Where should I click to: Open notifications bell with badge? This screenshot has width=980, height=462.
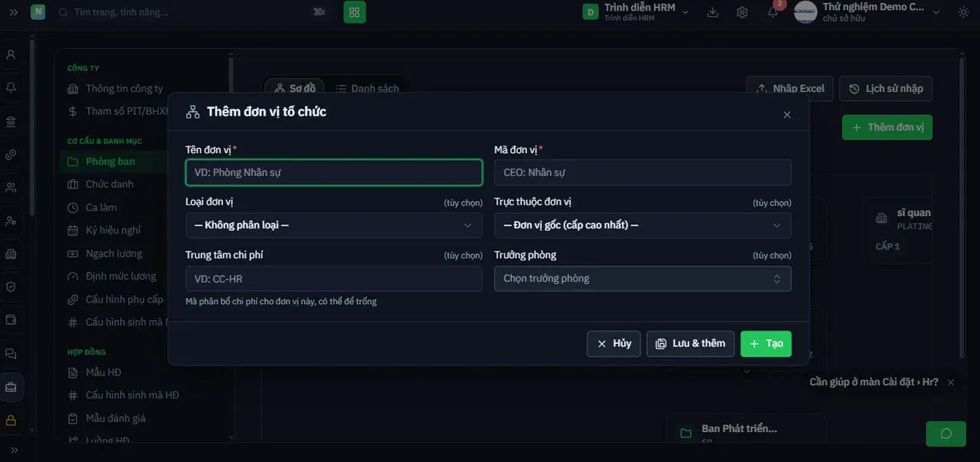(x=773, y=11)
